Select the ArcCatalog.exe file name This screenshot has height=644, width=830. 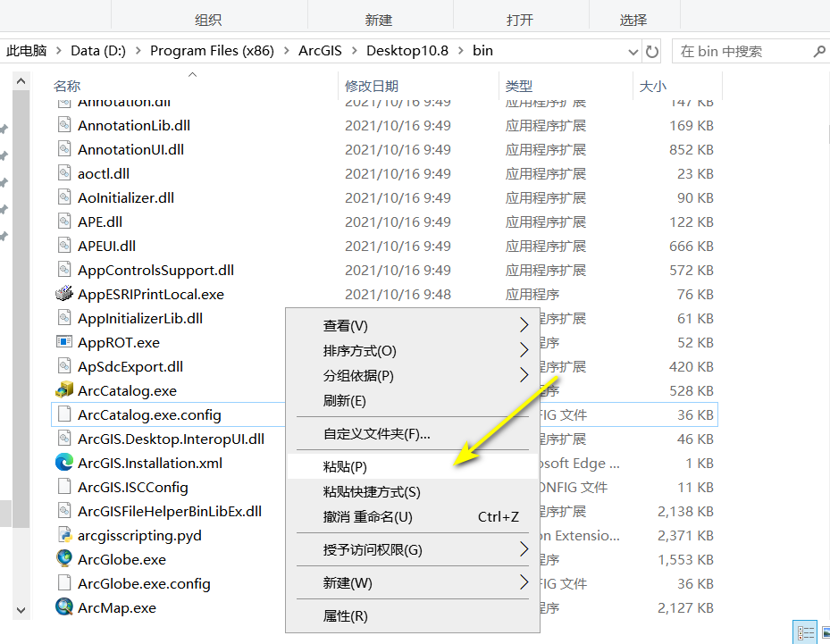[127, 391]
